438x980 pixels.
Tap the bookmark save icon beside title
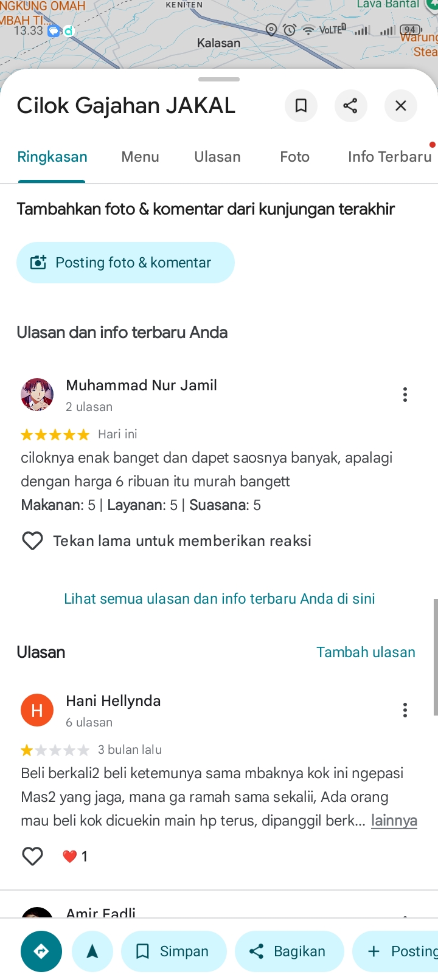click(x=301, y=106)
